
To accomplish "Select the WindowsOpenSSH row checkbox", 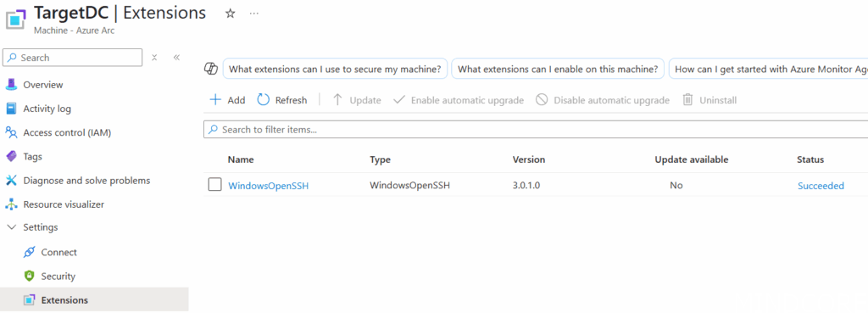I will (214, 185).
